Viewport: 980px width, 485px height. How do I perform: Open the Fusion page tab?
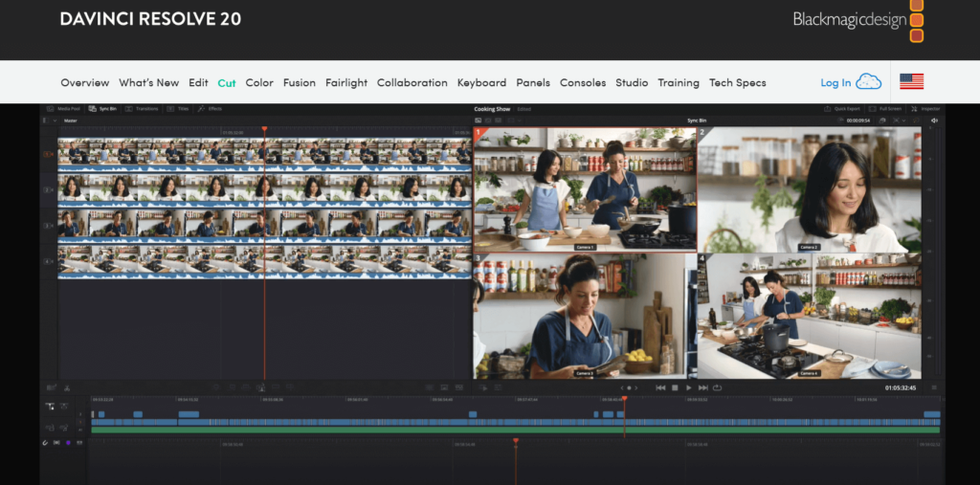[300, 82]
